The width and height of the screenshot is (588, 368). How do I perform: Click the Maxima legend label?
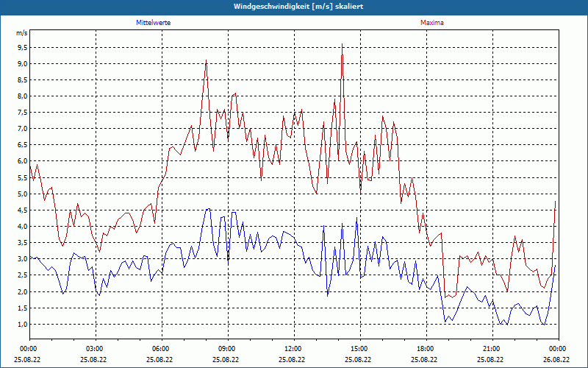pyautogui.click(x=432, y=23)
